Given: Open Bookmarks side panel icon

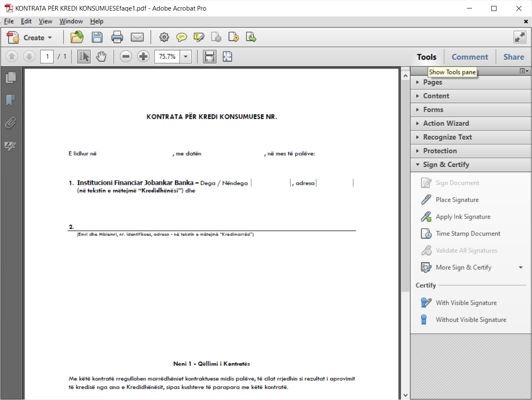Looking at the screenshot, I should point(11,100).
